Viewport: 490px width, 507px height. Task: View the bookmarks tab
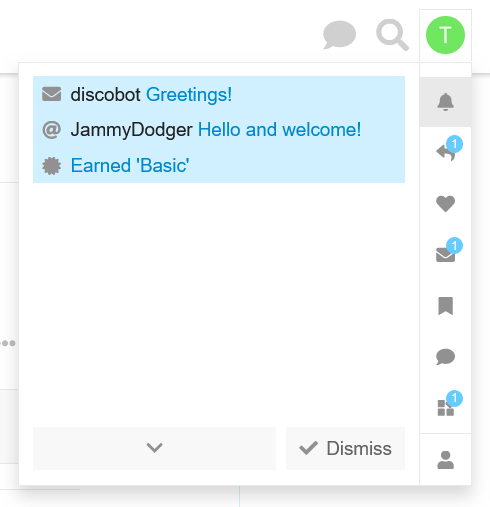[445, 306]
